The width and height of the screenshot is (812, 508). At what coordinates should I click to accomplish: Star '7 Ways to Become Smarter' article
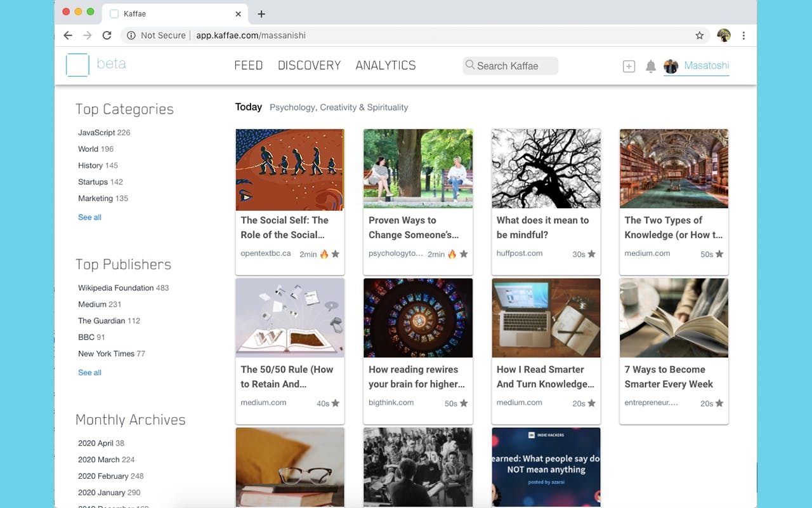(719, 403)
